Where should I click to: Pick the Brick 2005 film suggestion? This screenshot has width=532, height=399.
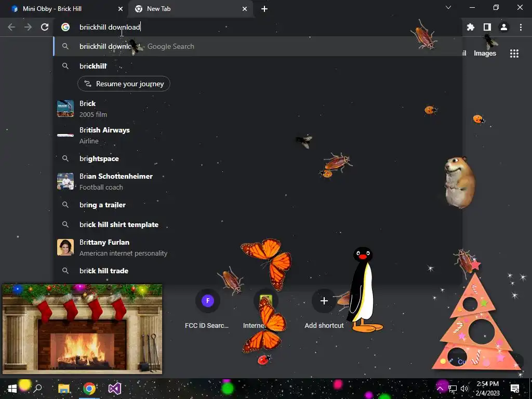(258, 109)
